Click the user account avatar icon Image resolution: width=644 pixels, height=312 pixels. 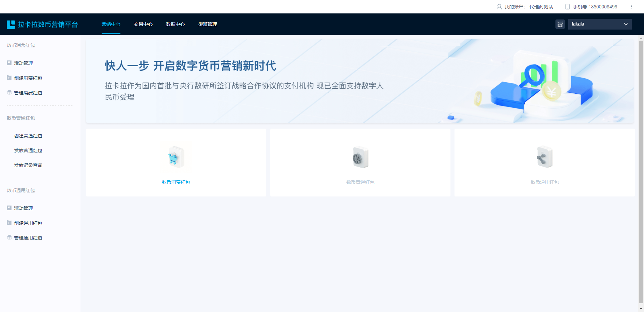[499, 7]
